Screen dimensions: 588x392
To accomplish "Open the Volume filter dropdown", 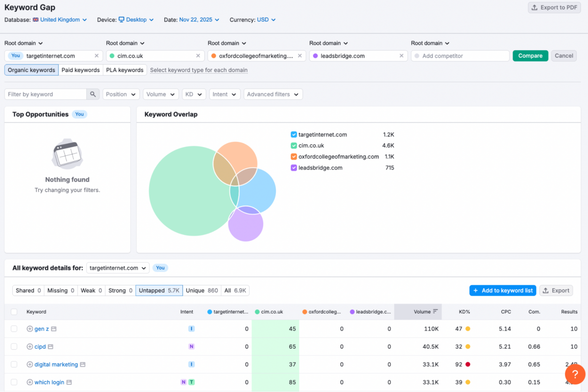I will coord(161,94).
